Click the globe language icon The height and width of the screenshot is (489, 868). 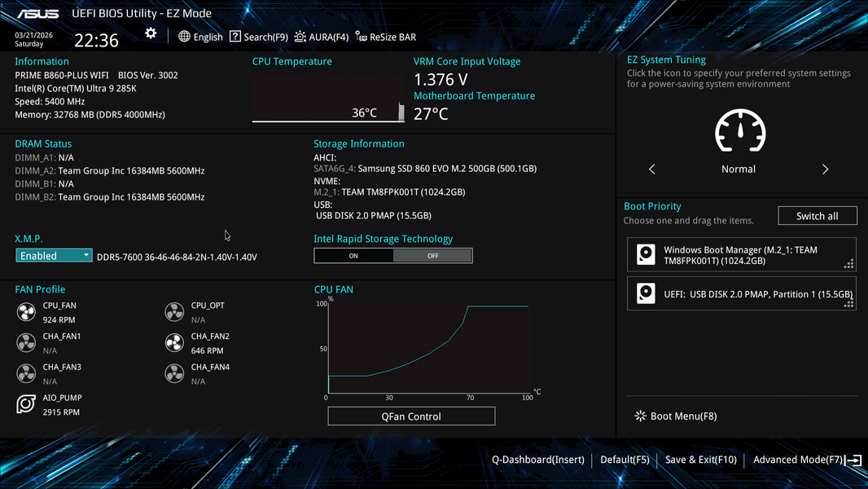184,37
